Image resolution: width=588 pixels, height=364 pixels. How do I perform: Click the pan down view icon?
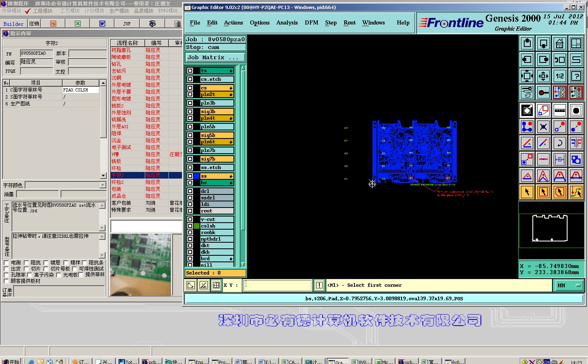543,43
